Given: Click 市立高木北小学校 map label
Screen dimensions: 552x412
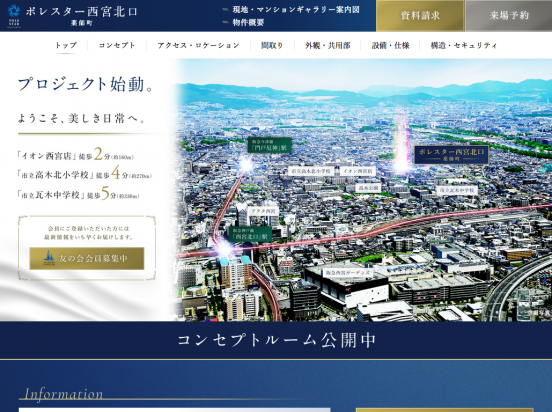Looking at the screenshot, I should click(311, 171).
